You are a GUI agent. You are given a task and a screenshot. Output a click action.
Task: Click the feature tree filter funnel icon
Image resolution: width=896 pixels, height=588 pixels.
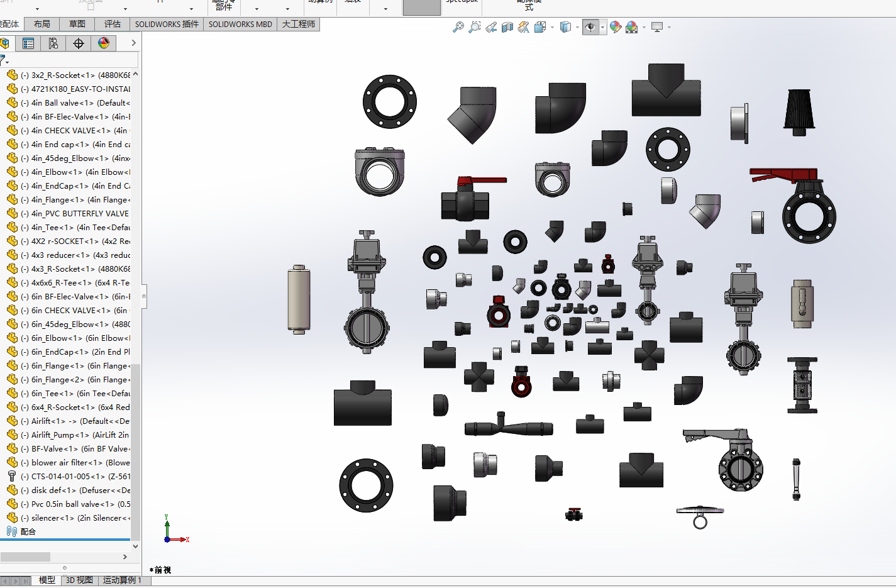[x=3, y=60]
